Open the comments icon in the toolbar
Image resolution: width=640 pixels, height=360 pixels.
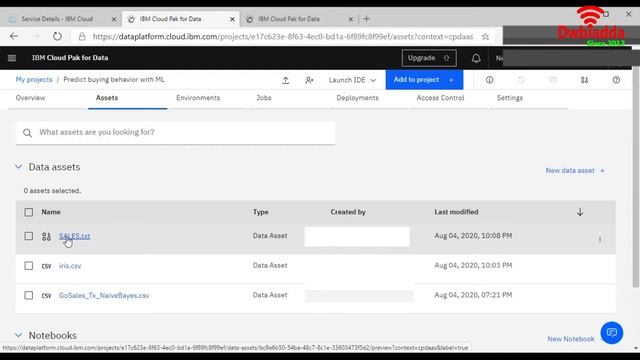click(553, 80)
